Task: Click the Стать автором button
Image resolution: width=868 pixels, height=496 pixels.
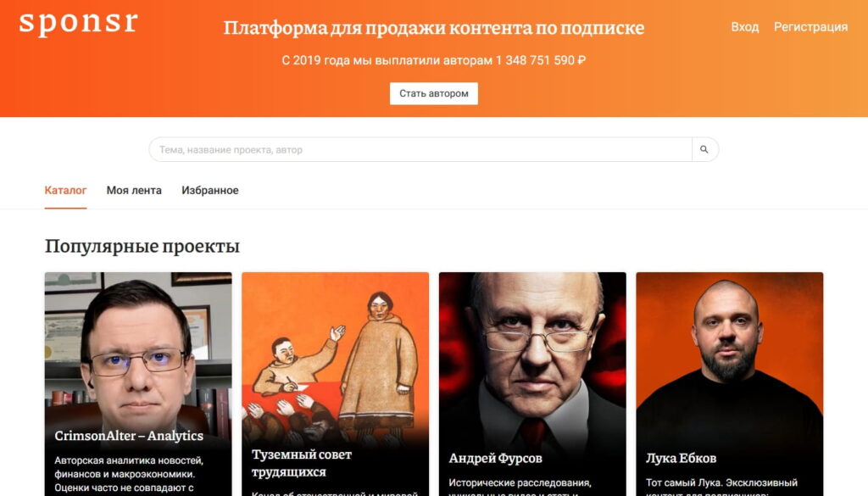Action: [x=434, y=93]
